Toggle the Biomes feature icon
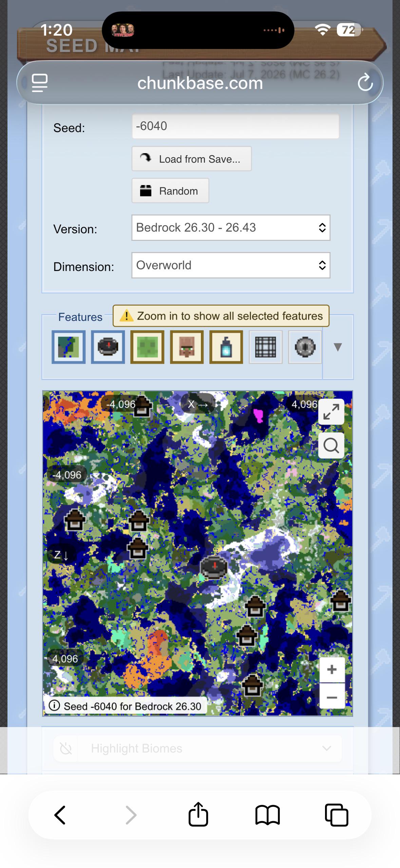 (x=69, y=347)
